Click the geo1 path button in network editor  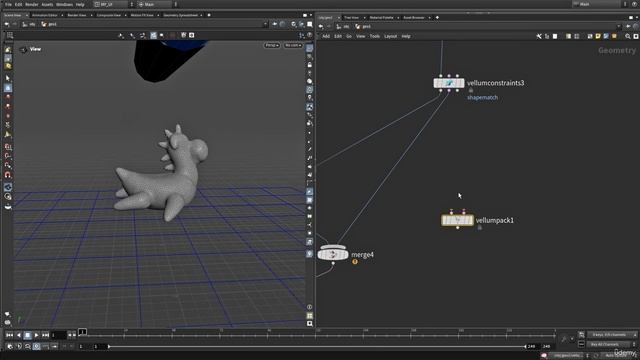[x=363, y=27]
